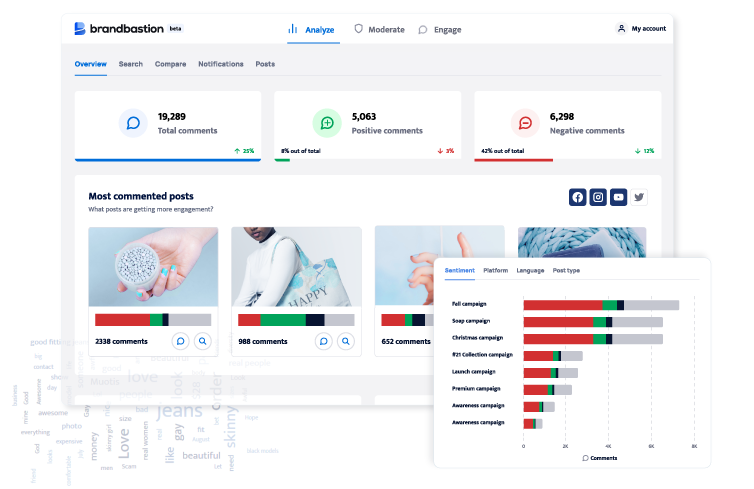Open the Notifications tab
Image resolution: width=754 pixels, height=489 pixels.
(x=221, y=64)
